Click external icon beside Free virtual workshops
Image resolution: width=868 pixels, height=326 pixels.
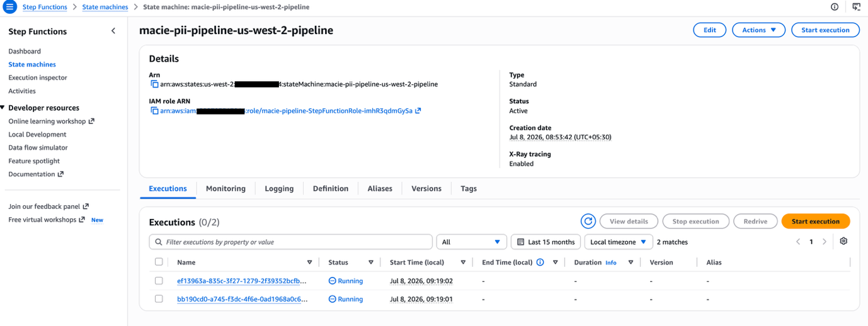point(82,220)
